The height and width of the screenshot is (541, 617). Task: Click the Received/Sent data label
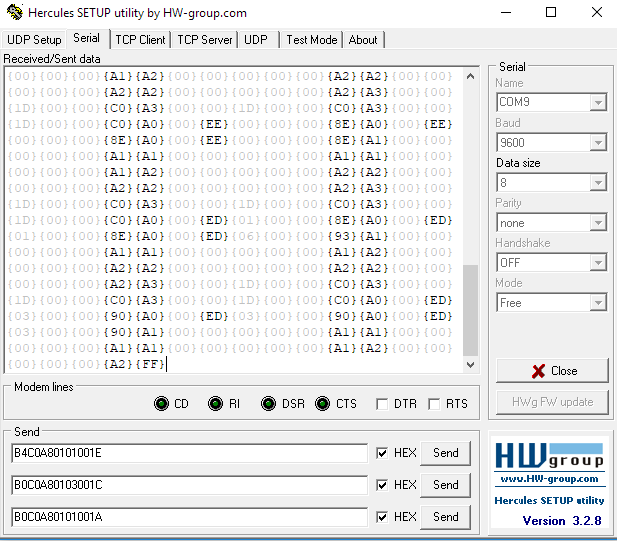coord(52,59)
